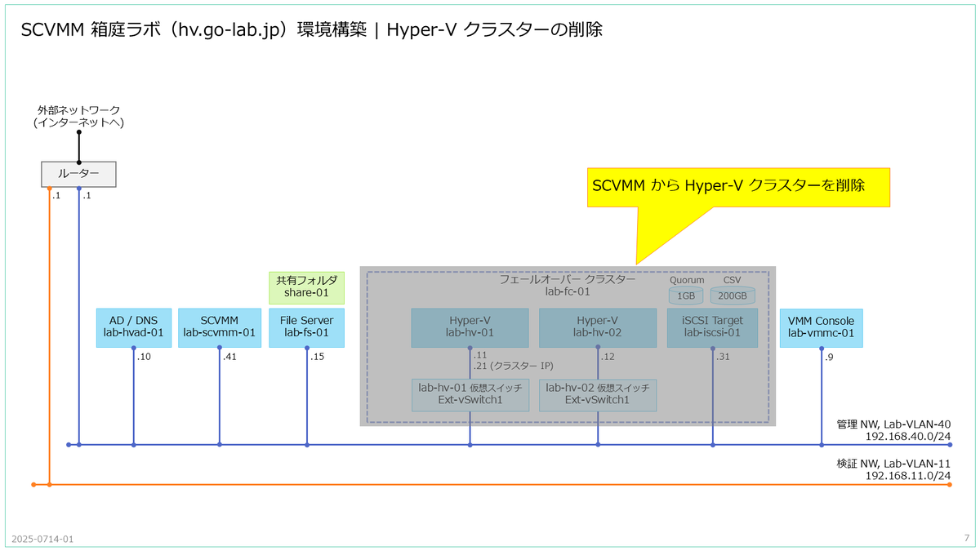Click the Hyper-V lab-hv-02 box
This screenshot has height=551, width=980.
598,327
